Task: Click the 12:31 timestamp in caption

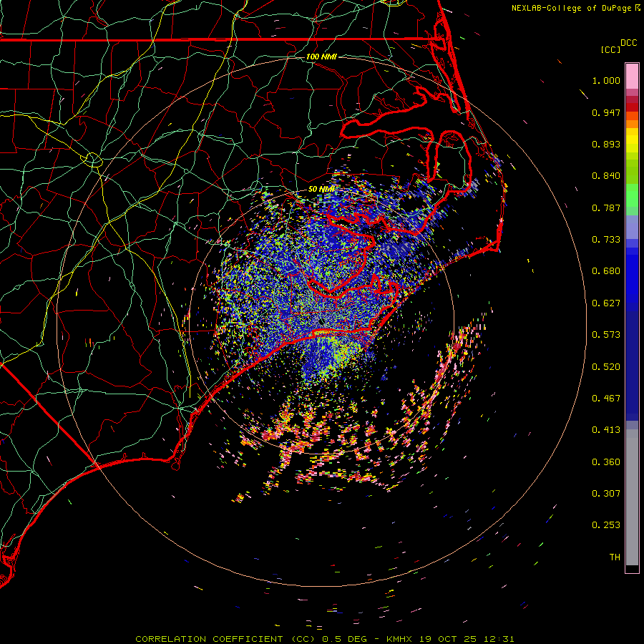Action: tap(499, 639)
